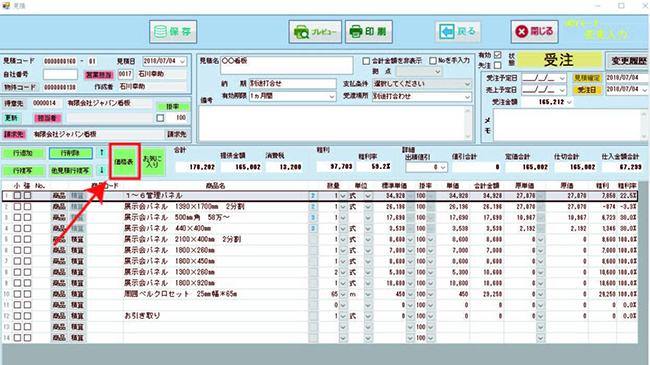Click the pink 担当者 button
The image size is (650, 365).
pos(47,118)
